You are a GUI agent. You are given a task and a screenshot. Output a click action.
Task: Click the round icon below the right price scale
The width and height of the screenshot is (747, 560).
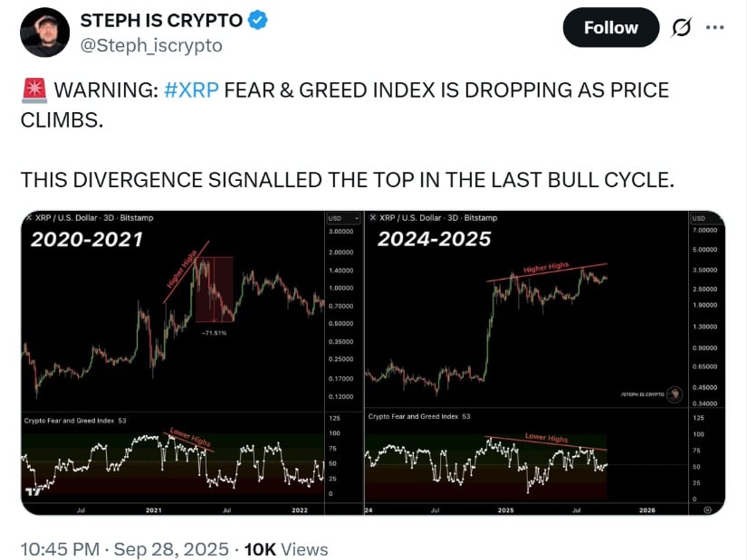coord(706,509)
